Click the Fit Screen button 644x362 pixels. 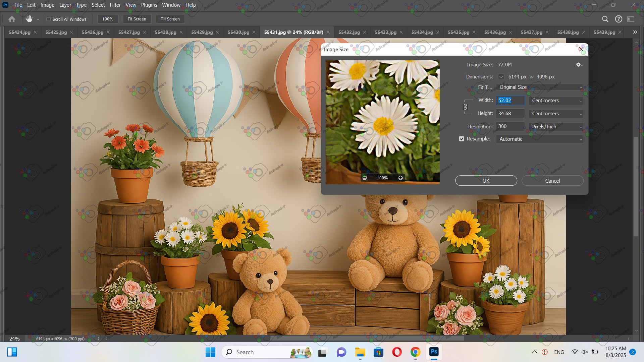137,19
